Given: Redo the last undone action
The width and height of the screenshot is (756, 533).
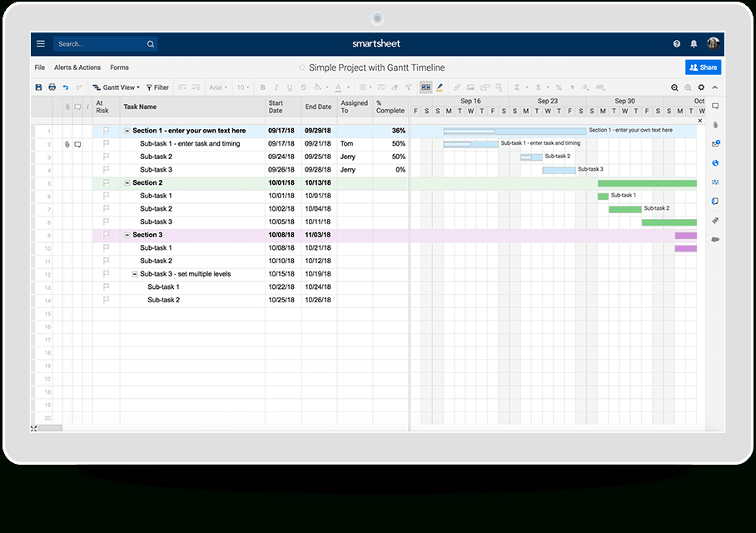Looking at the screenshot, I should click(79, 87).
